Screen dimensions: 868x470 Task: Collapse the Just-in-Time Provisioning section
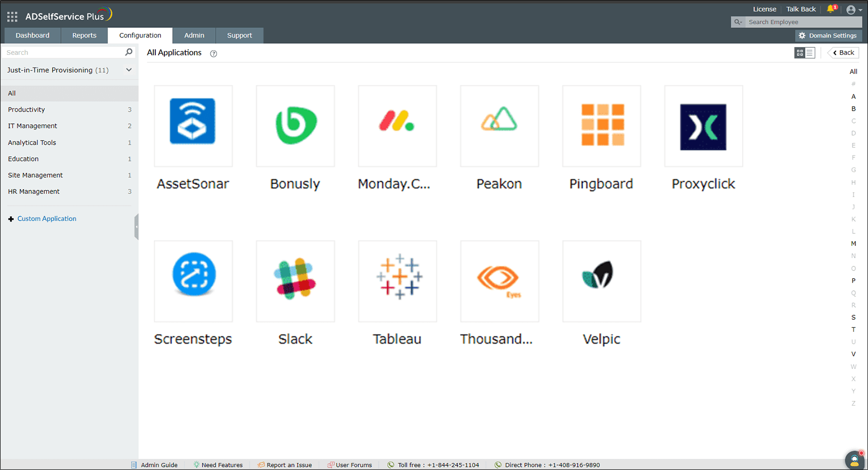(128, 70)
